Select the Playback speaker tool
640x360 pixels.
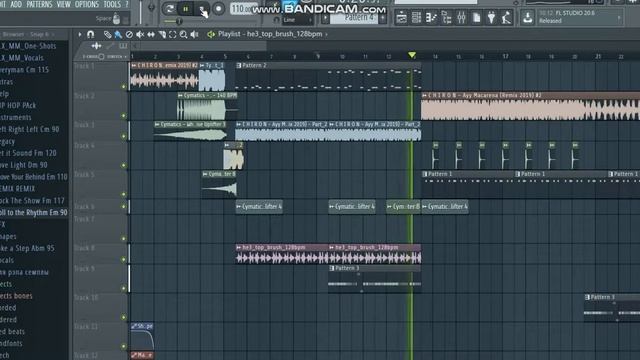click(x=195, y=35)
